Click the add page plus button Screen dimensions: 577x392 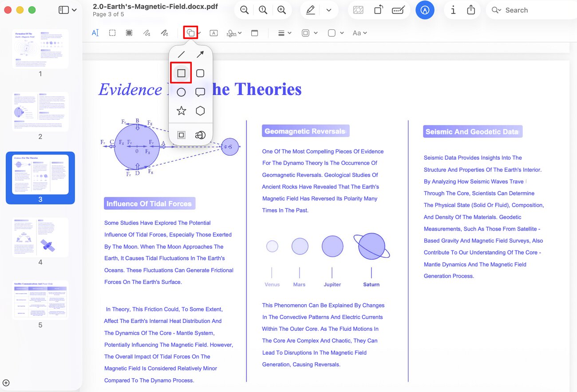tap(6, 383)
